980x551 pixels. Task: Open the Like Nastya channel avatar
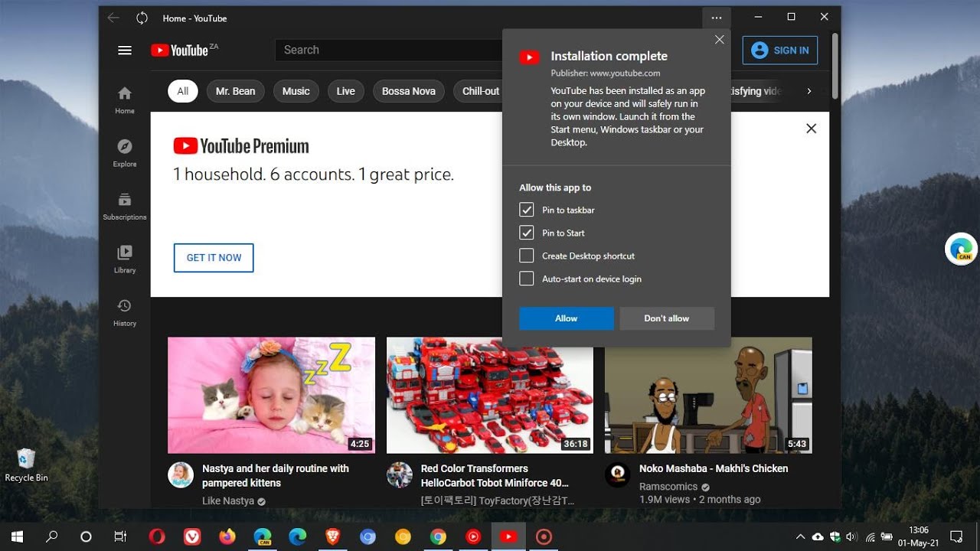[181, 474]
